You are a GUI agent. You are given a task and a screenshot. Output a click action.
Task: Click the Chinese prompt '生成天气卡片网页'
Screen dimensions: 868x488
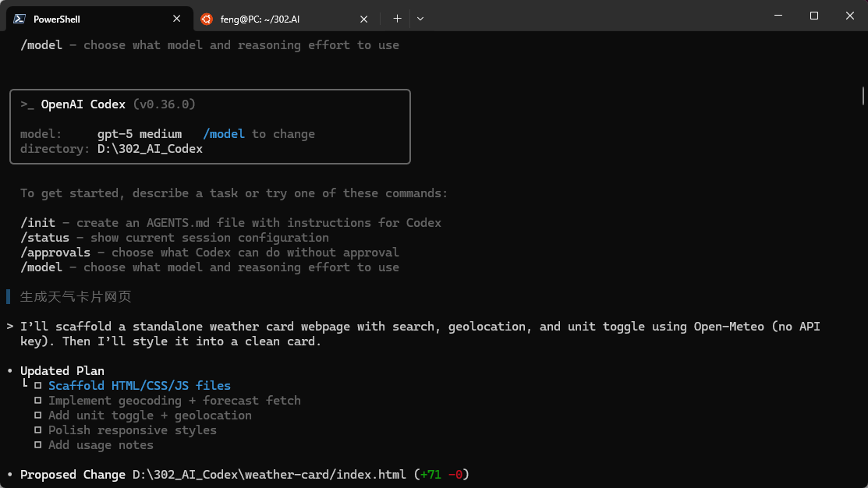point(76,296)
